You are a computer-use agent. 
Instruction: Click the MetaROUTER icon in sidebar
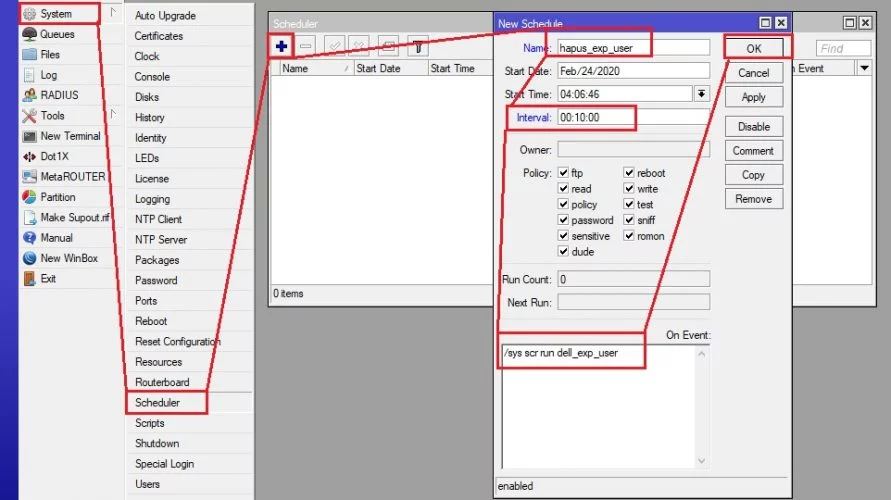pyautogui.click(x=30, y=177)
